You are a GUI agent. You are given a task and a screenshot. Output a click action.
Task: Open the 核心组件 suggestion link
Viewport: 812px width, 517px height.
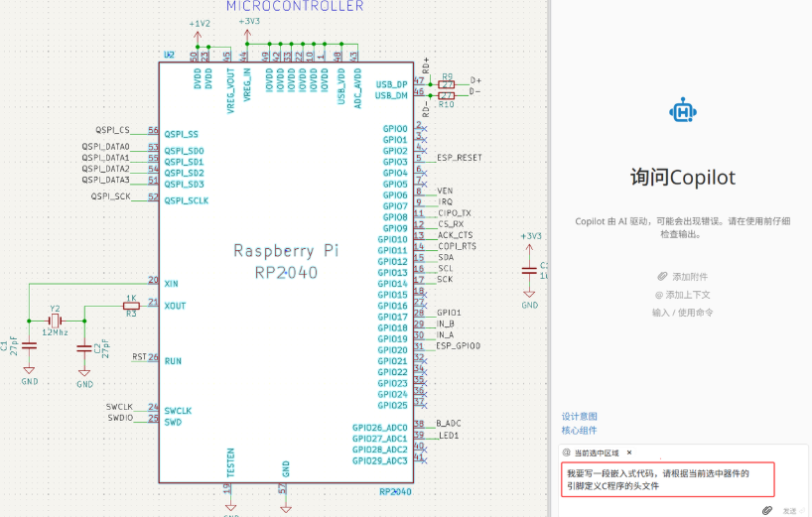pos(580,430)
